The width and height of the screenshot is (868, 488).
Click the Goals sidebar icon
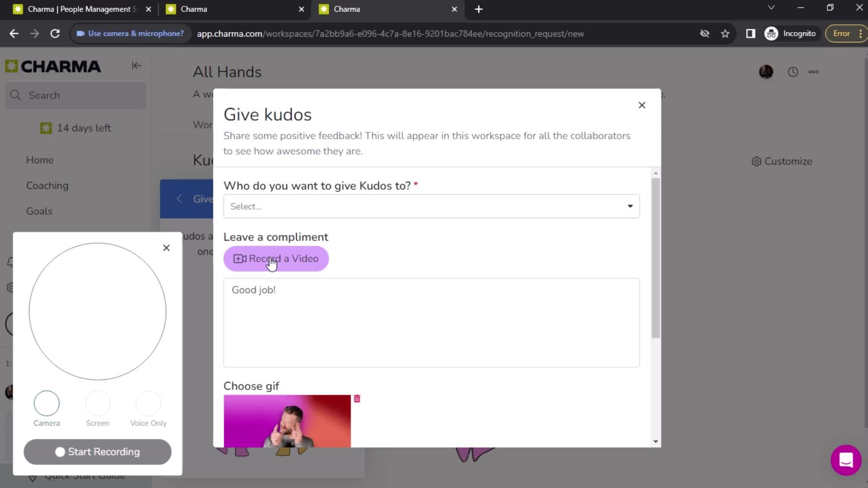[39, 211]
